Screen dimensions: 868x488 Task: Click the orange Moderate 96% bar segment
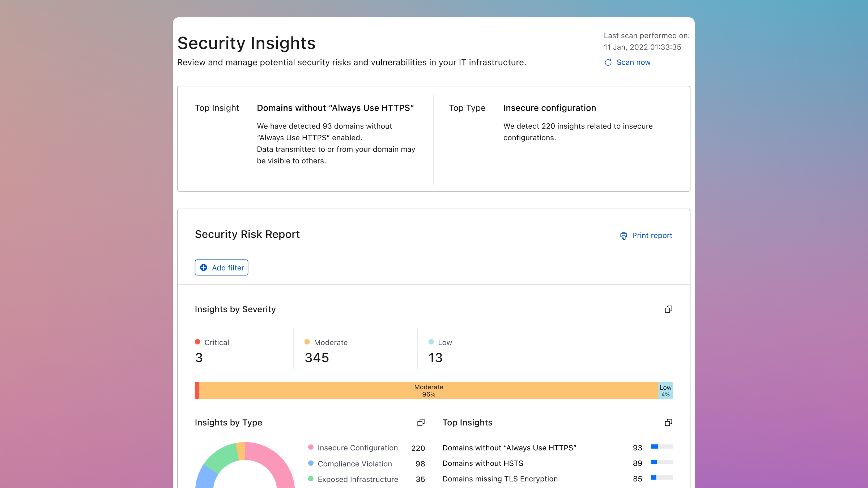(x=429, y=390)
